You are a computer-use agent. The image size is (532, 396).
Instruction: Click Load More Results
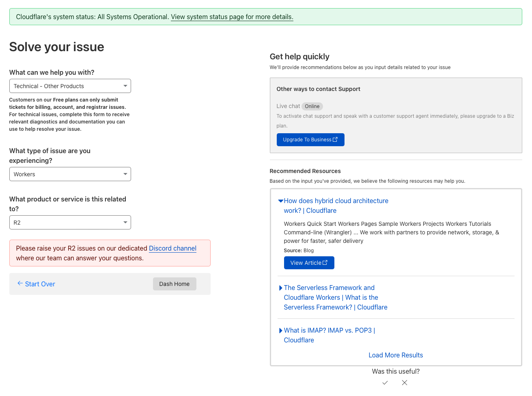pyautogui.click(x=396, y=355)
